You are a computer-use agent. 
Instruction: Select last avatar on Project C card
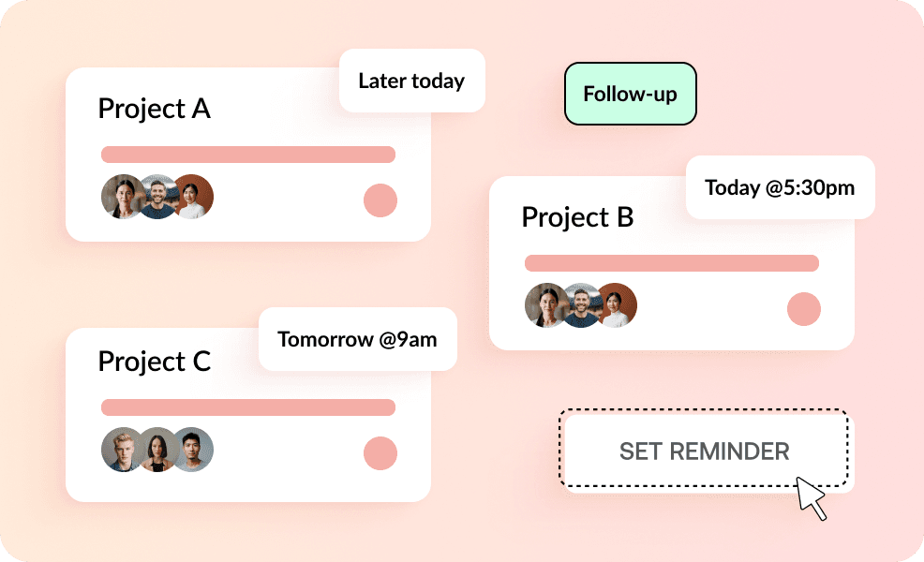tap(195, 450)
